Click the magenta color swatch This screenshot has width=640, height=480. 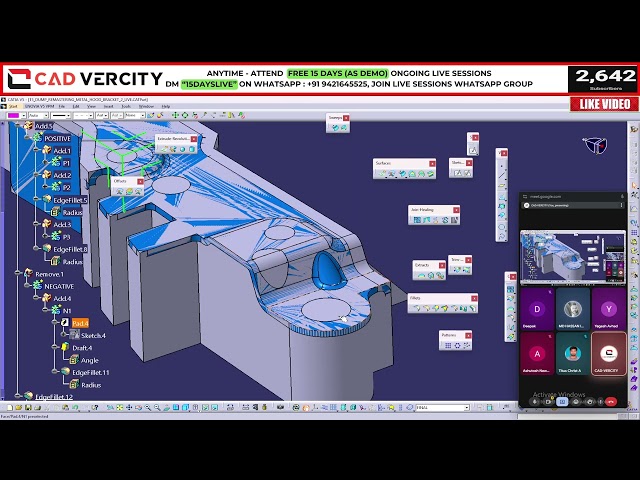click(14, 116)
